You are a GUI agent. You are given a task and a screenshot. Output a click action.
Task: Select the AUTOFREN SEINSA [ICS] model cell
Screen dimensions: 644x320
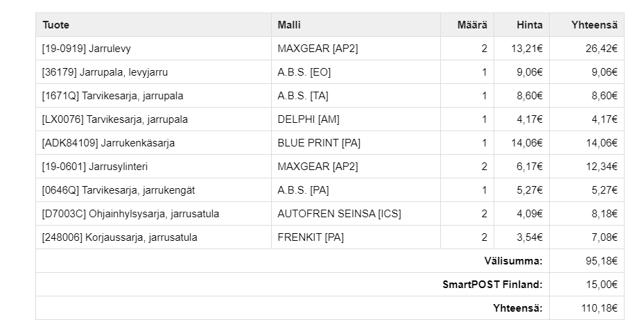(x=339, y=214)
